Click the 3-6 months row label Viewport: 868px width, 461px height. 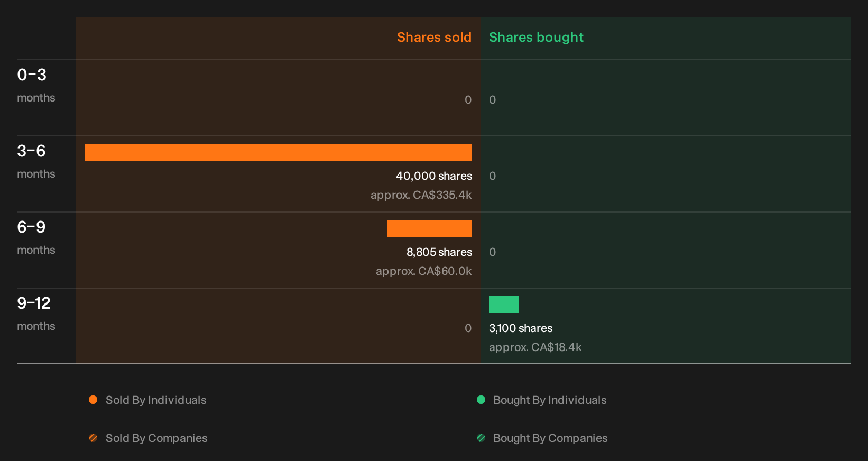click(36, 161)
